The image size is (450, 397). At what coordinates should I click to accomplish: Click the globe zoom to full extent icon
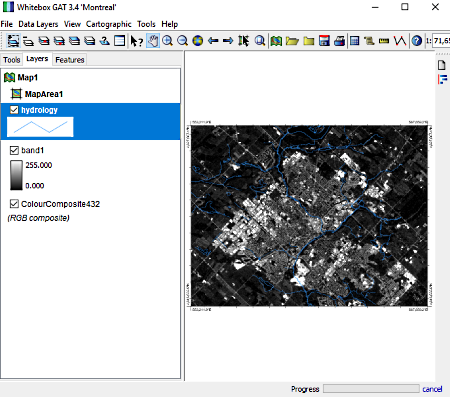(x=198, y=41)
